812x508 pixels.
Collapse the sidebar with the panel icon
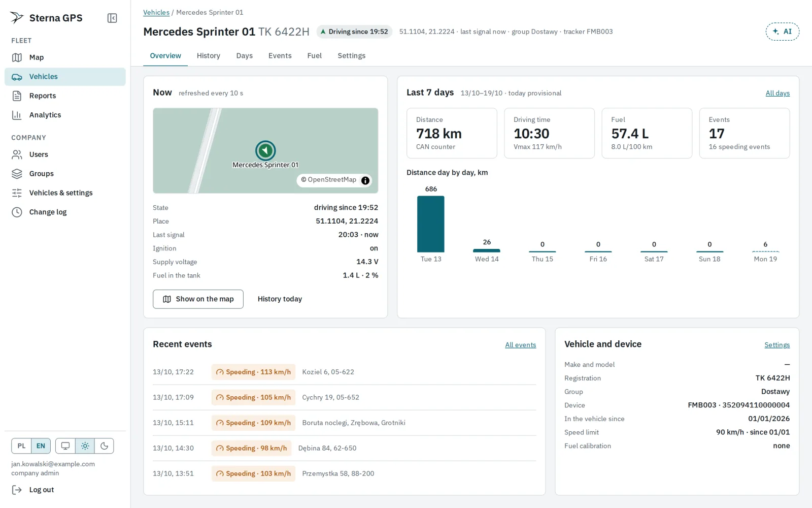(112, 18)
